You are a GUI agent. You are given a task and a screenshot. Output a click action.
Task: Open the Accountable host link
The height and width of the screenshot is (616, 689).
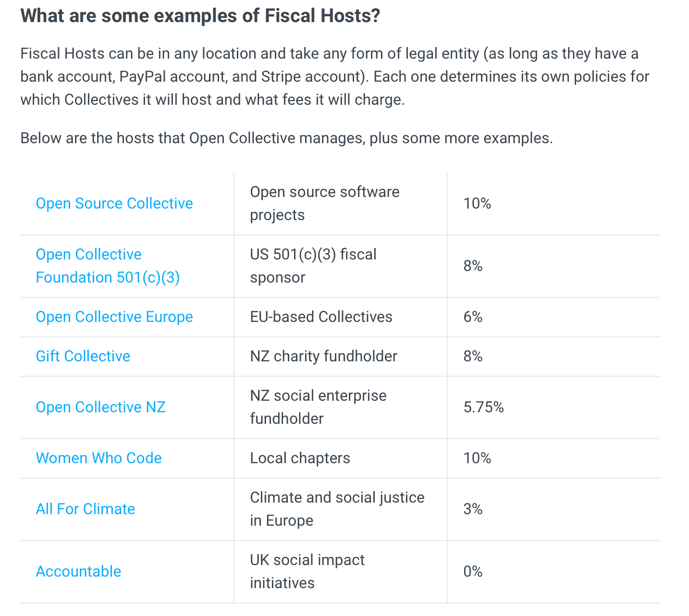(x=79, y=571)
